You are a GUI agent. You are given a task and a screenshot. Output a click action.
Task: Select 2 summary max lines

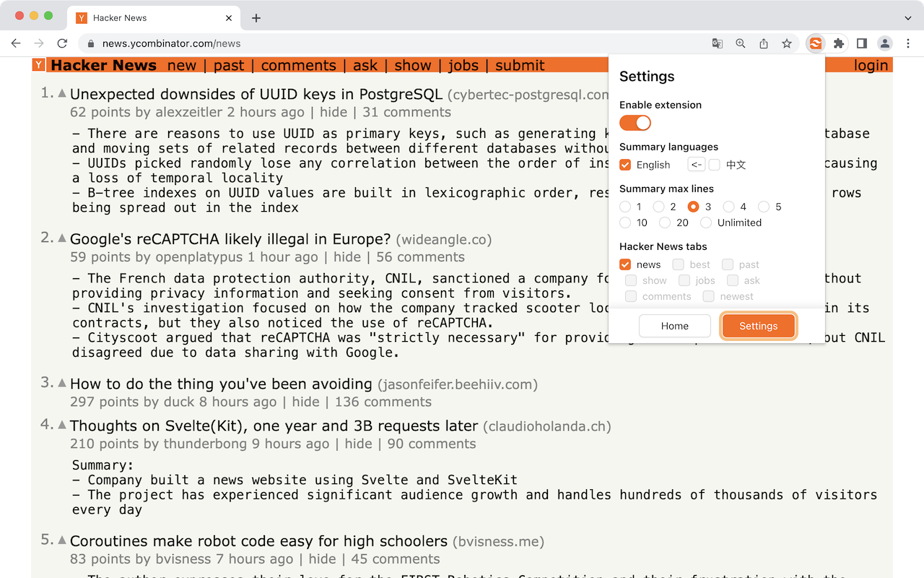(658, 207)
